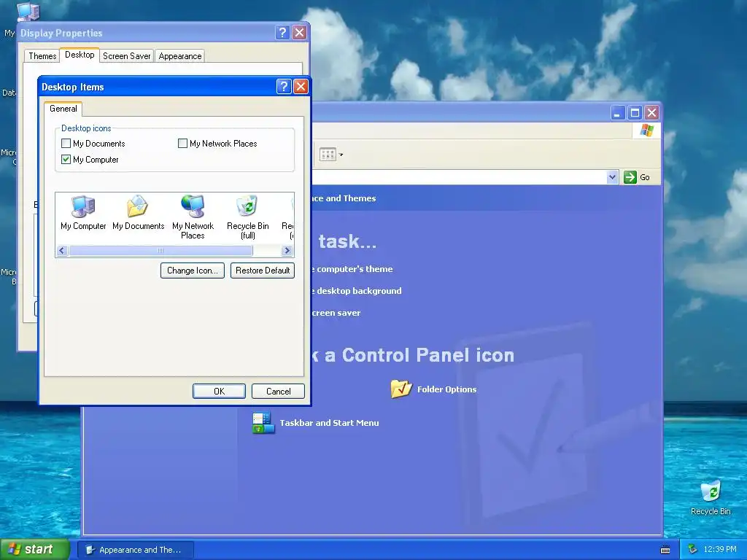The width and height of the screenshot is (747, 560).
Task: Maximize the Appearance and Themes window
Action: 635,113
